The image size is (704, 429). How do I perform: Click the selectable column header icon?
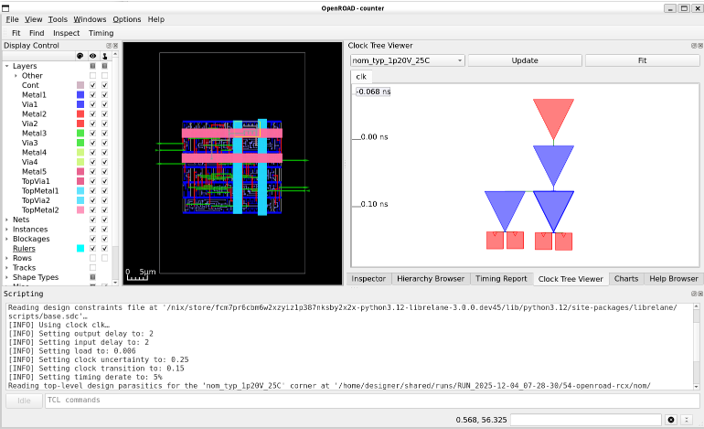[106, 56]
